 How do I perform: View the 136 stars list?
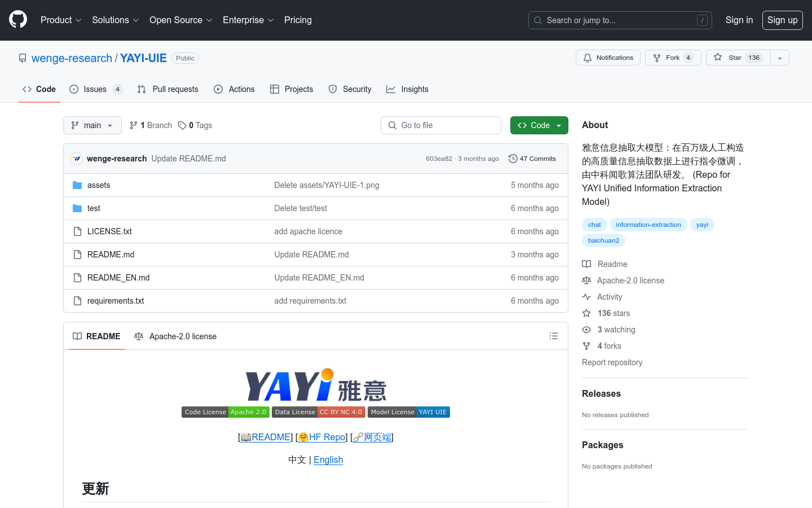coord(606,313)
